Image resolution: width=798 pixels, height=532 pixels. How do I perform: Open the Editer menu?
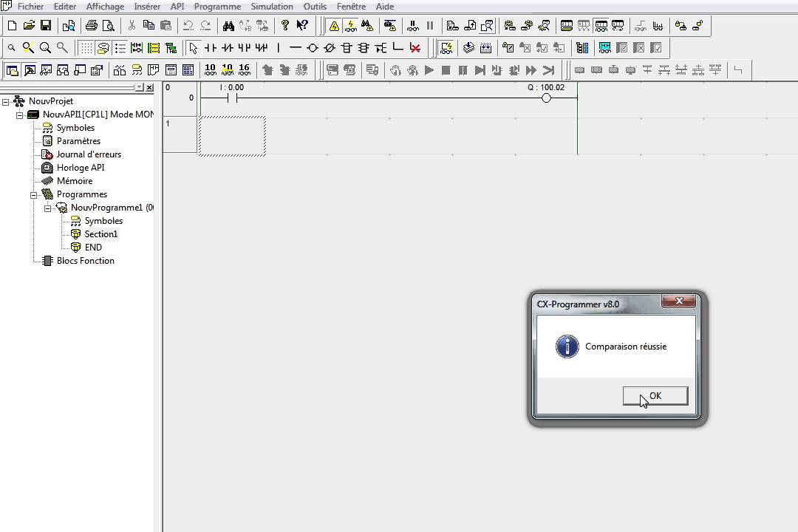[64, 7]
